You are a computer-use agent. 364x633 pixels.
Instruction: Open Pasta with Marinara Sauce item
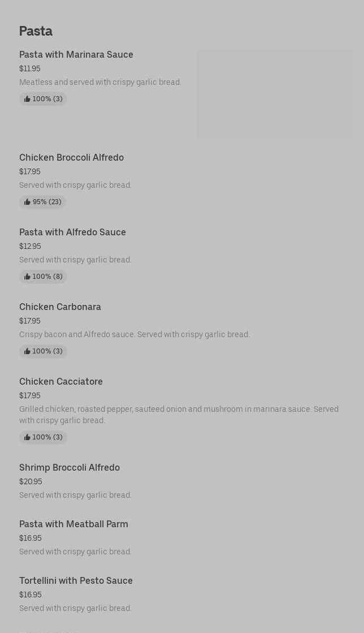[x=76, y=54]
